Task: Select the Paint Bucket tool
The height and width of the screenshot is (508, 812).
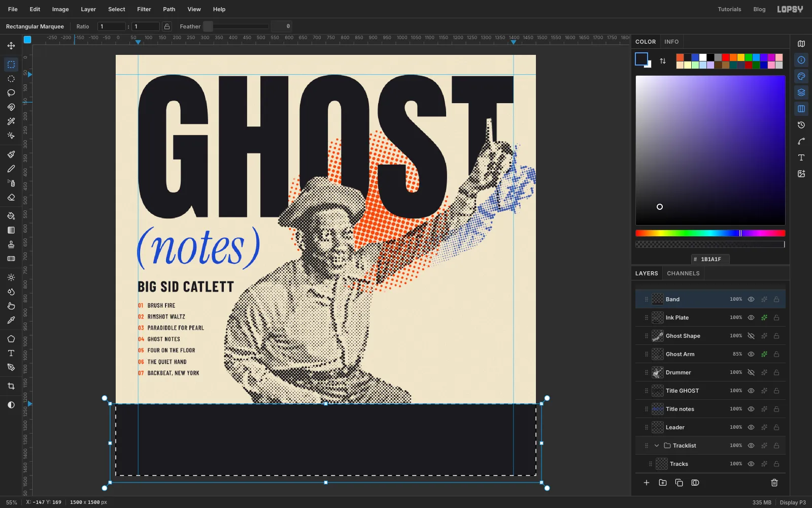Action: point(11,216)
